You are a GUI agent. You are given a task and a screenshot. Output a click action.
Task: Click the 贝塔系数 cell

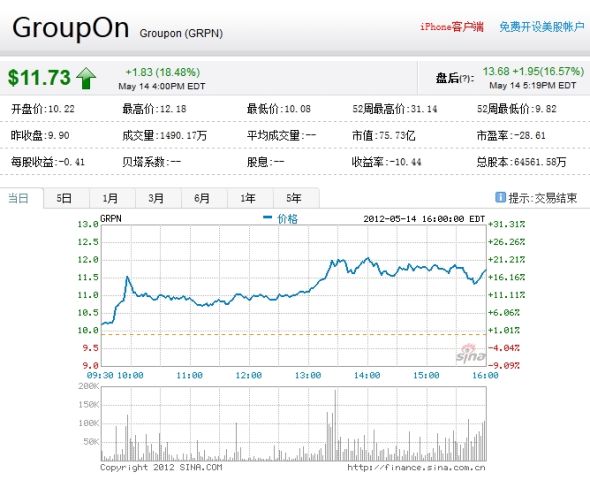[152, 162]
